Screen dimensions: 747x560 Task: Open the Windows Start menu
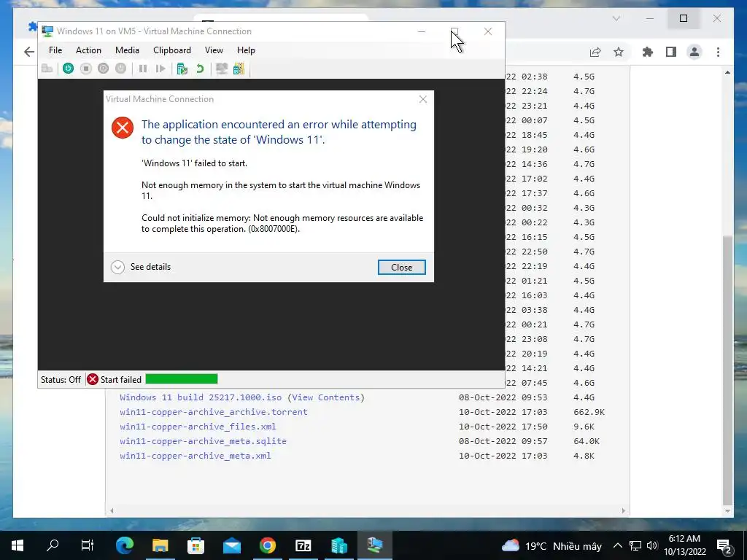click(x=18, y=545)
